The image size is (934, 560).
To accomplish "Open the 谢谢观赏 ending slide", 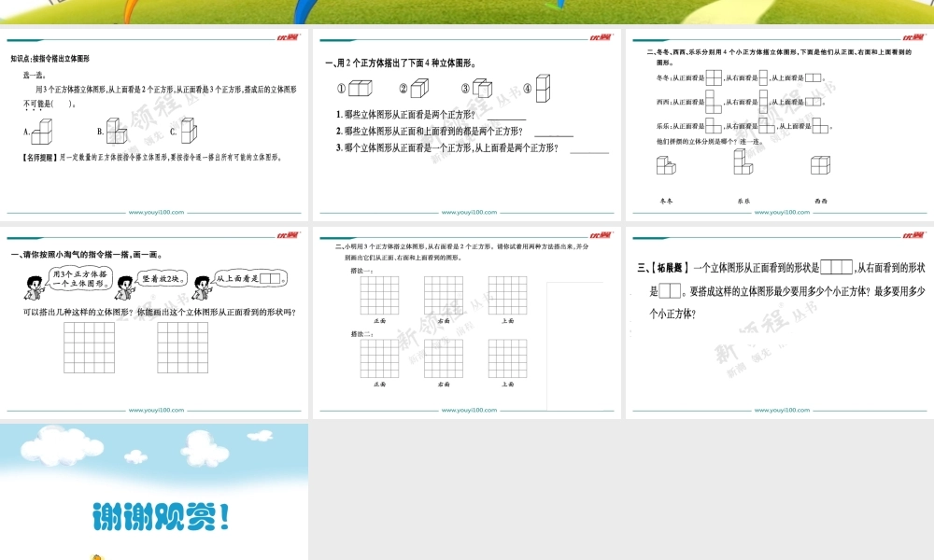I will (154, 492).
